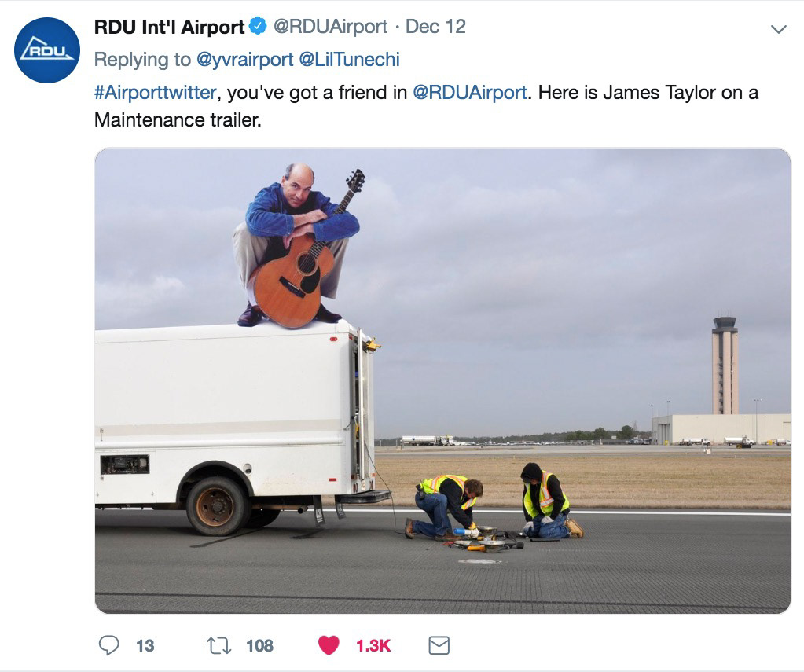Click the 1.3K likes count

373,646
